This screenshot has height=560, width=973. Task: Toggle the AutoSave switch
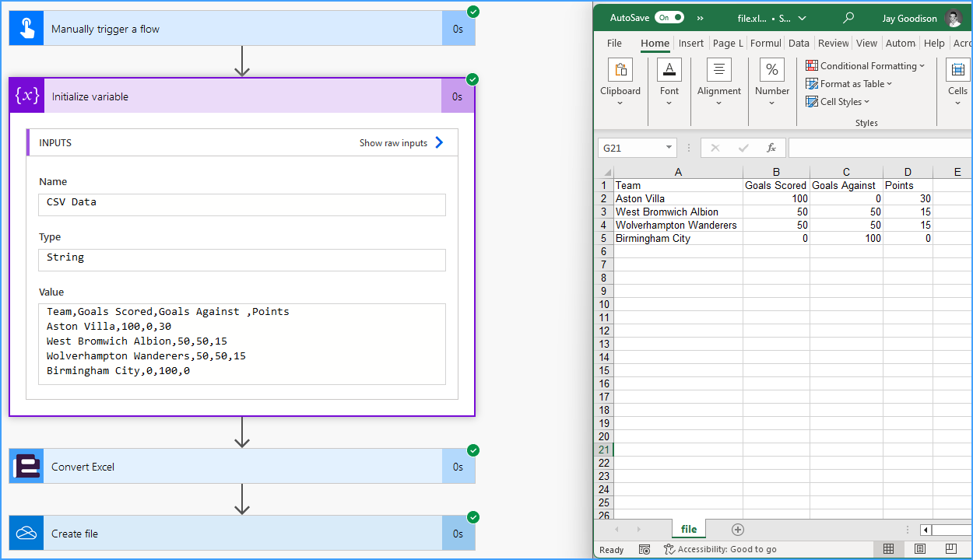pos(669,17)
